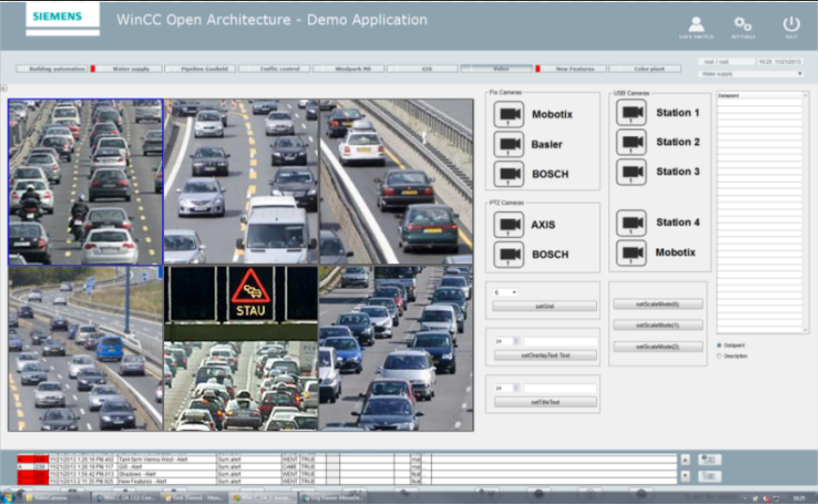Select the Basler camera icon
This screenshot has height=504, width=818.
[509, 144]
